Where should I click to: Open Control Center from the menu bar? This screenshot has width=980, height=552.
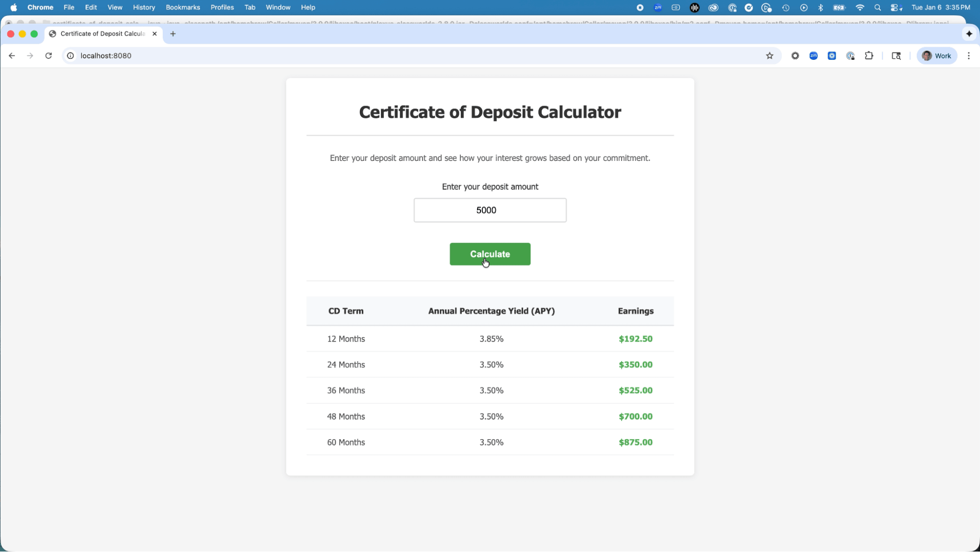click(x=897, y=7)
